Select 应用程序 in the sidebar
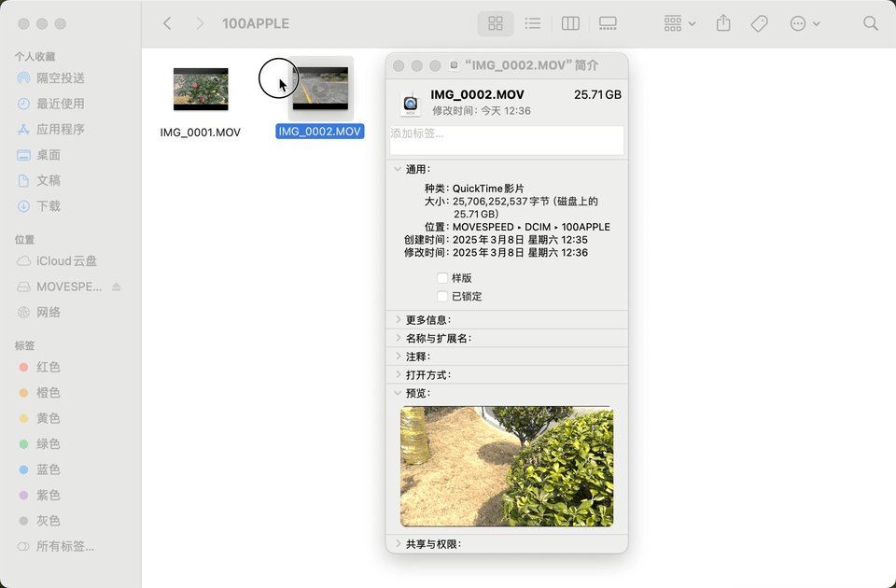896x588 pixels. [x=60, y=130]
